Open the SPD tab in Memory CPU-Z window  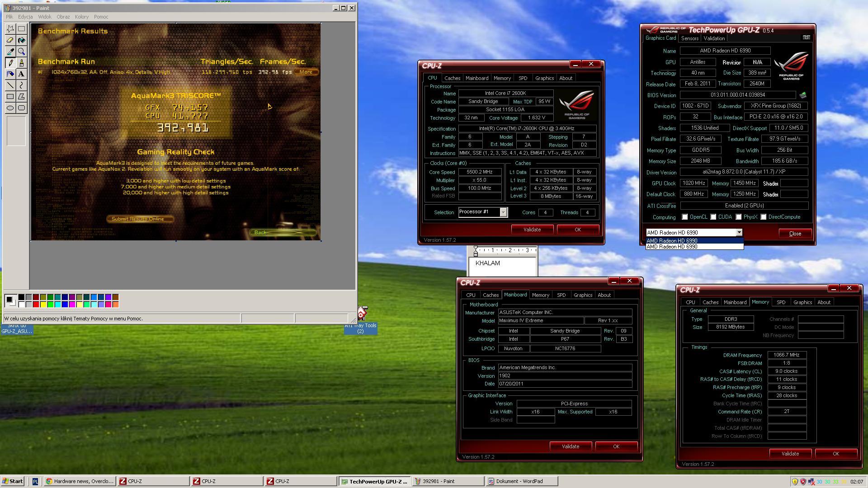(781, 302)
